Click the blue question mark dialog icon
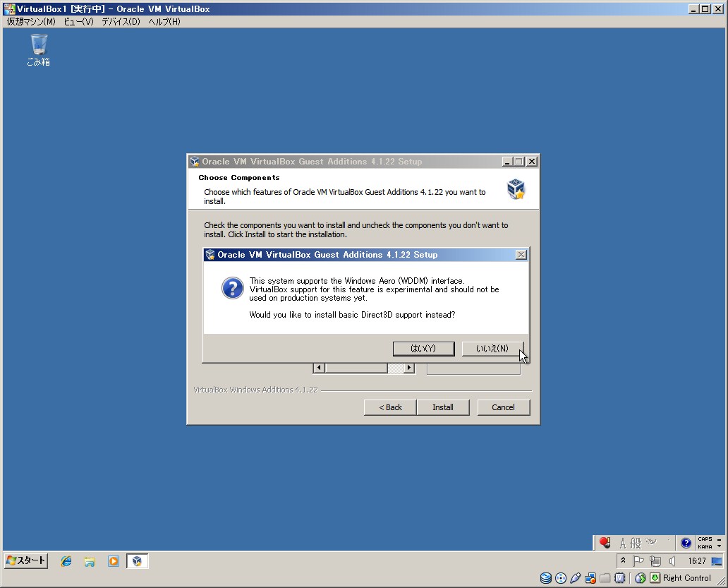 233,288
